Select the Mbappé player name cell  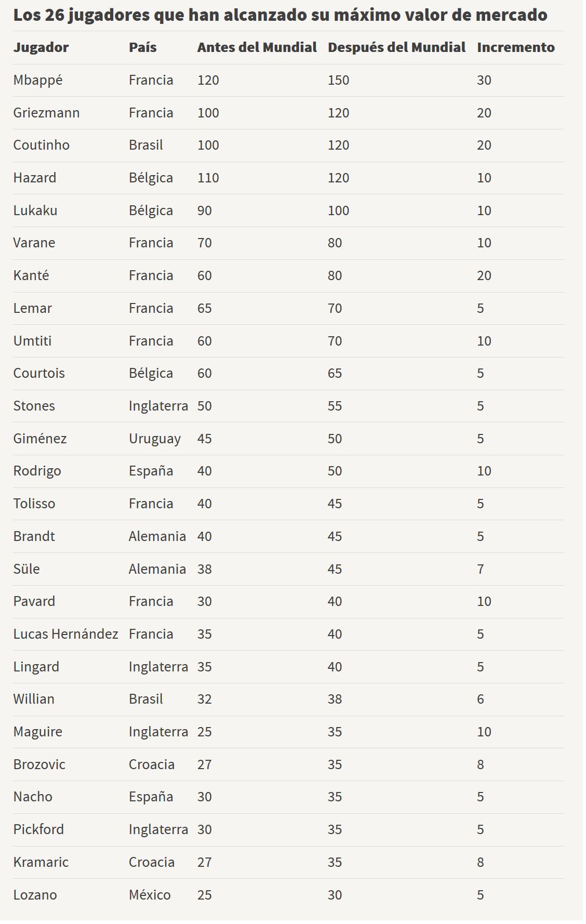(x=38, y=80)
